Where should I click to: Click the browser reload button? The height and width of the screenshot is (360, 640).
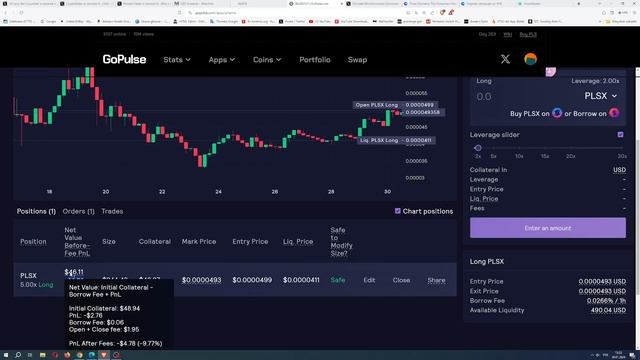tap(21, 13)
